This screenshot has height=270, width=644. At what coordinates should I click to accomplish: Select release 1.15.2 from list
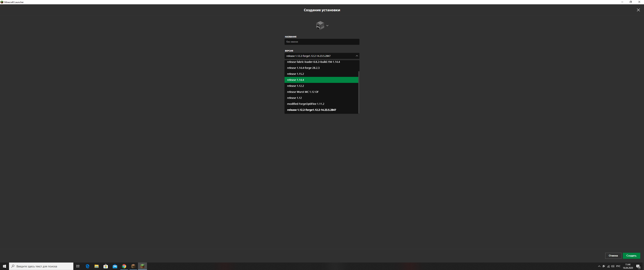tap(295, 74)
